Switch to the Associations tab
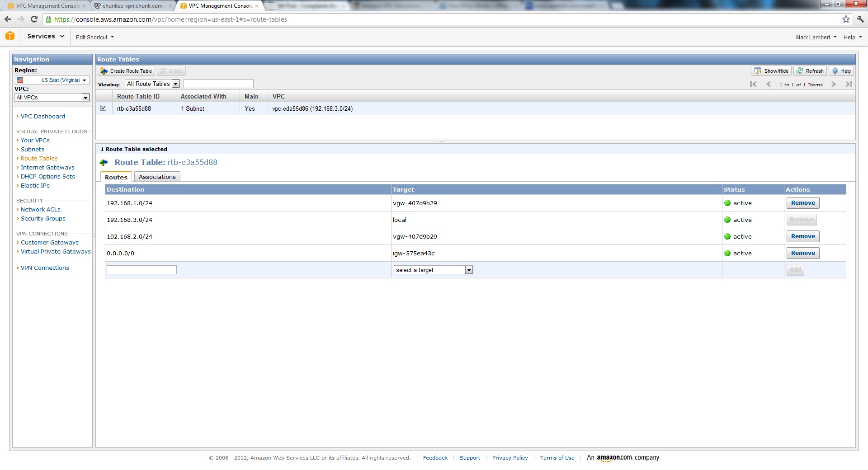 click(x=157, y=177)
